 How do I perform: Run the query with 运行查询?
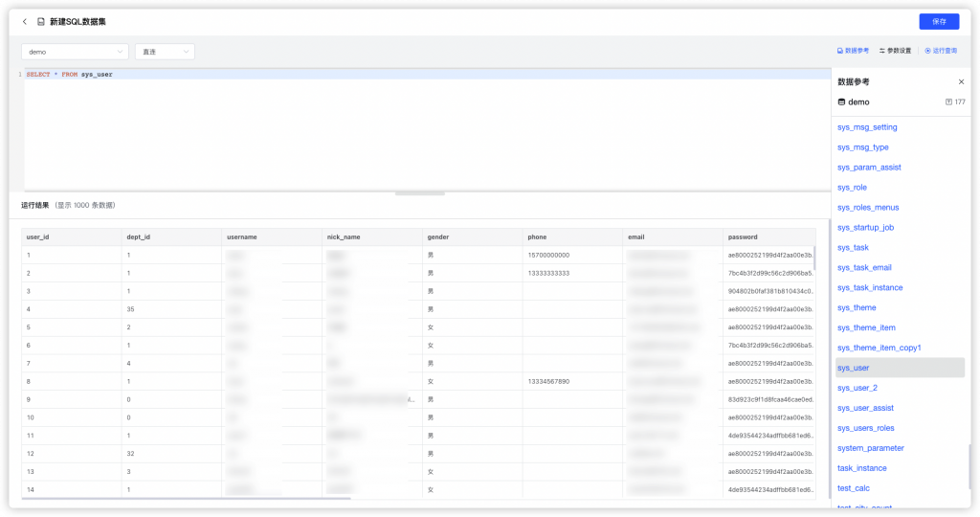[941, 51]
